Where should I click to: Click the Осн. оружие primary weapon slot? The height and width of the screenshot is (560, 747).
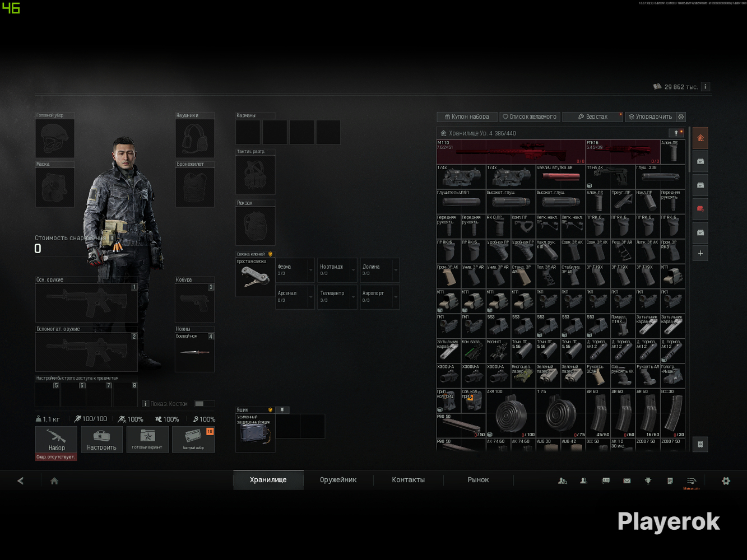tap(86, 303)
